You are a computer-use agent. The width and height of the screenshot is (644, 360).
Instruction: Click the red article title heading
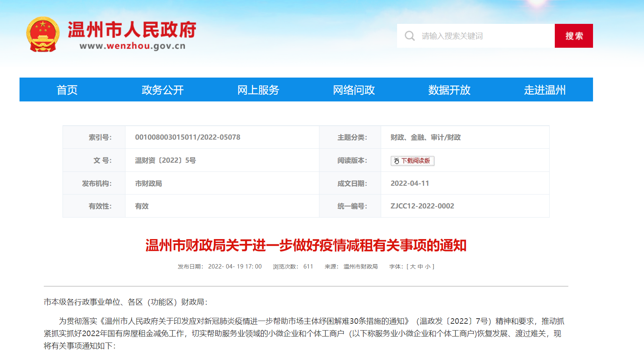(x=306, y=245)
